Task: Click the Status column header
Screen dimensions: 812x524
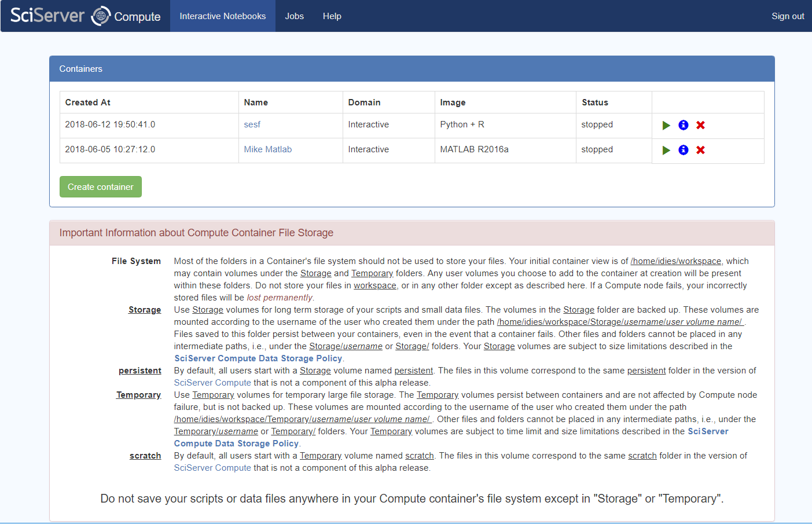Action: click(x=595, y=102)
